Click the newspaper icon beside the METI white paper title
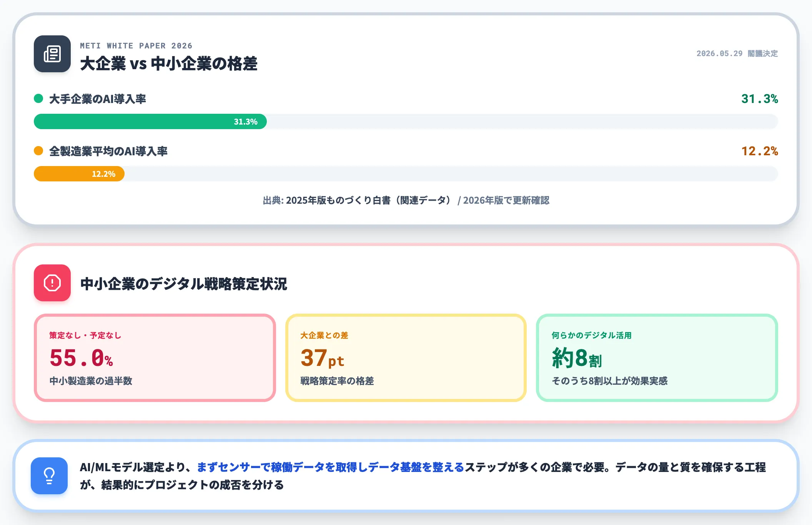Screen dimensions: 812x525 [52, 54]
